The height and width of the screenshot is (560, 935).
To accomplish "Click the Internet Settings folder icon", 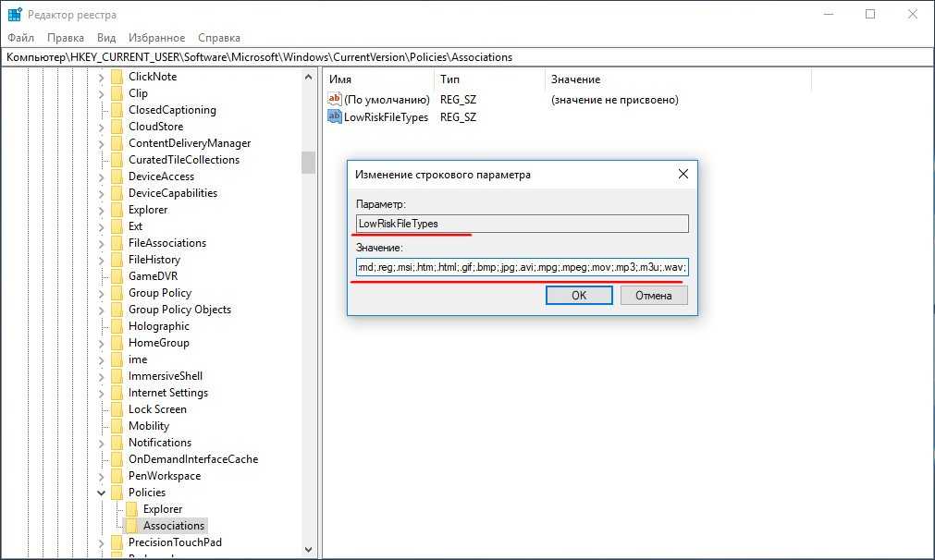I will (x=117, y=393).
